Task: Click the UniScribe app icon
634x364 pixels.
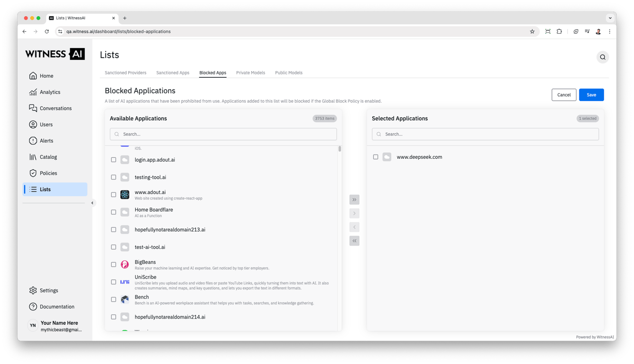Action: (125, 282)
